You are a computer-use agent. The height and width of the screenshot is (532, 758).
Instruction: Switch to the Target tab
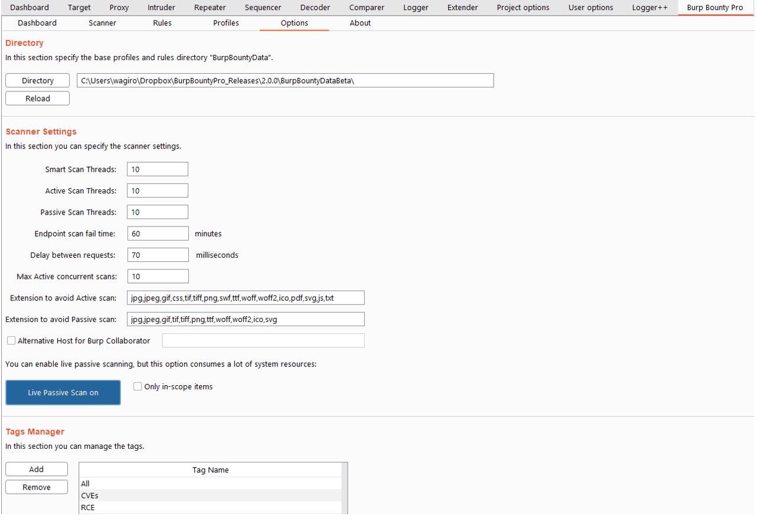coord(79,7)
